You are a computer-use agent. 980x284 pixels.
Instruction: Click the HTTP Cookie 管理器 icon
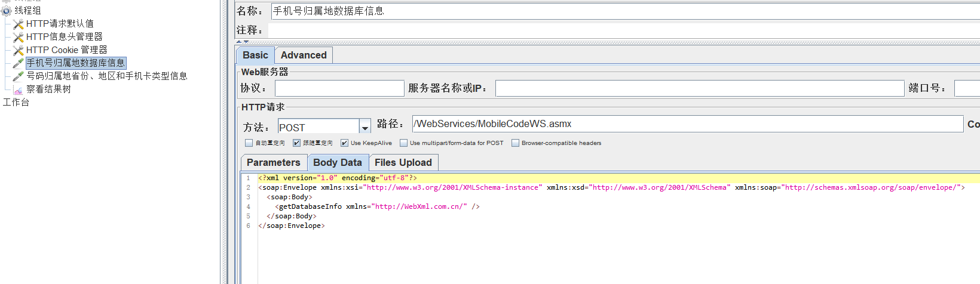coord(19,50)
